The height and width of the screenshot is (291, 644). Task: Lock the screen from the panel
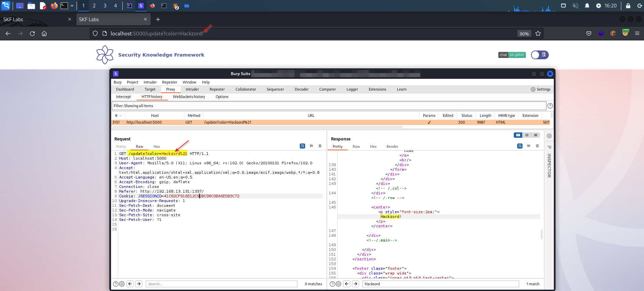pyautogui.click(x=628, y=6)
